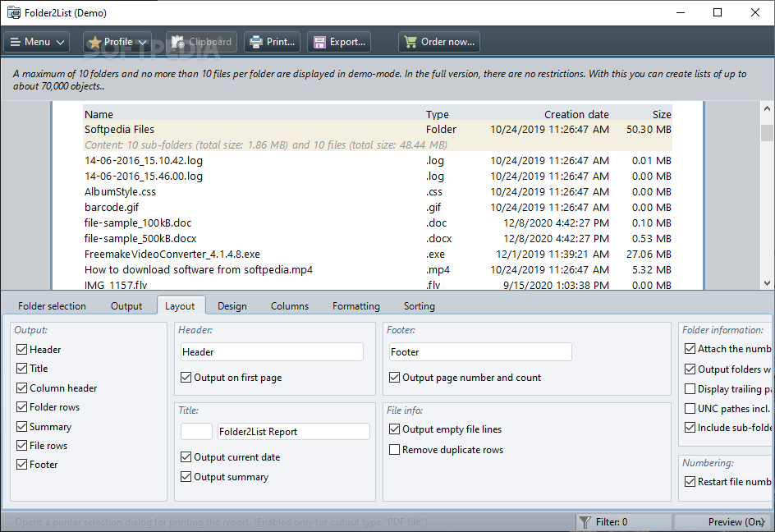Viewport: 775px width, 532px height.
Task: Toggle the Column header checkbox
Action: 21,388
